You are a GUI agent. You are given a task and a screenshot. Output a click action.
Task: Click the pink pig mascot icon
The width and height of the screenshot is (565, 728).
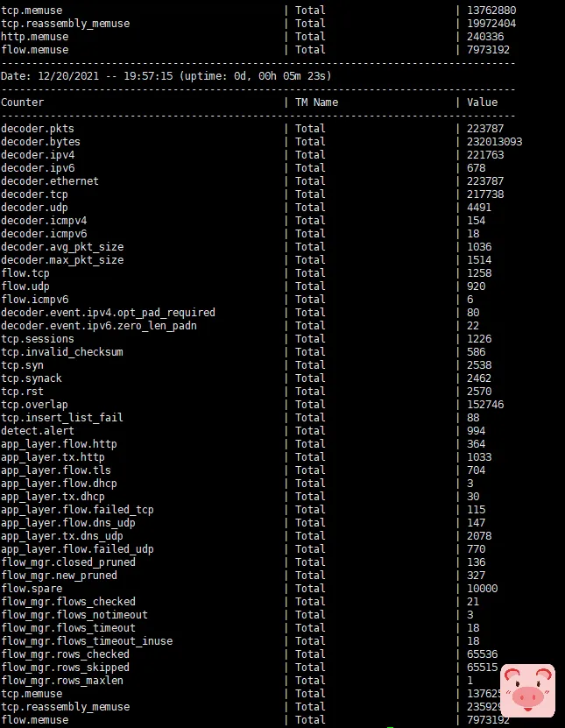point(526,690)
